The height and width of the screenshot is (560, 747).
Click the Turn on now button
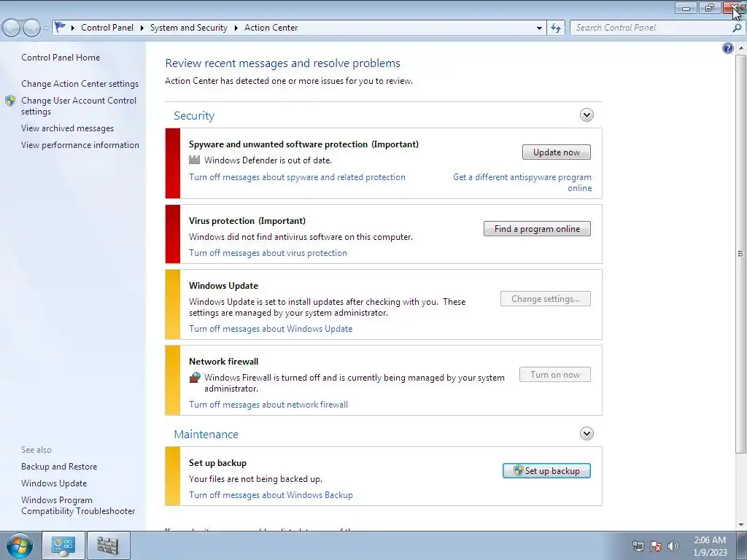click(555, 375)
